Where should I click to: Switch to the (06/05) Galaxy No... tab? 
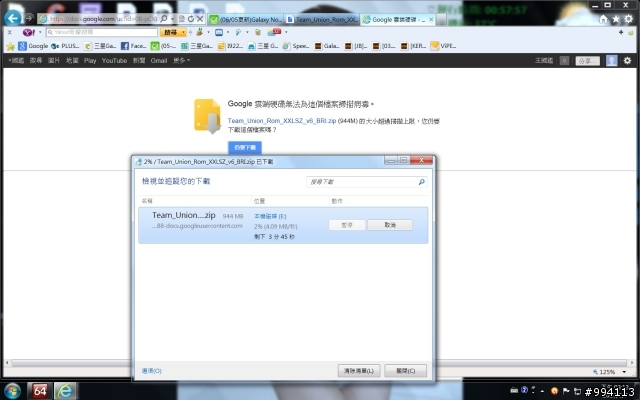click(x=245, y=20)
